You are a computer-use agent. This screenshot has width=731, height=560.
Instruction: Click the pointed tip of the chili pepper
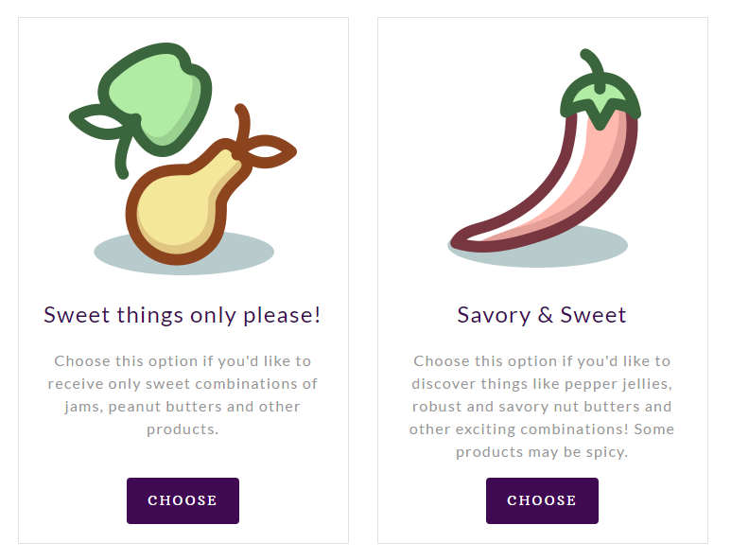click(x=460, y=240)
